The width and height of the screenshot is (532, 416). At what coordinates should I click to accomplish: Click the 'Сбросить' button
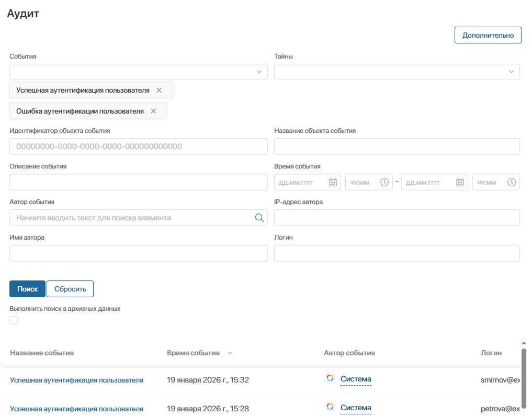70,289
